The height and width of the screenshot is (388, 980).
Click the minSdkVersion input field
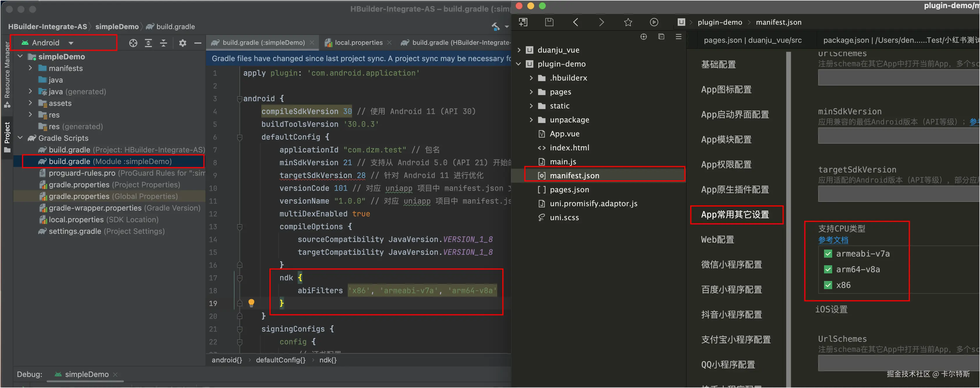(898, 136)
